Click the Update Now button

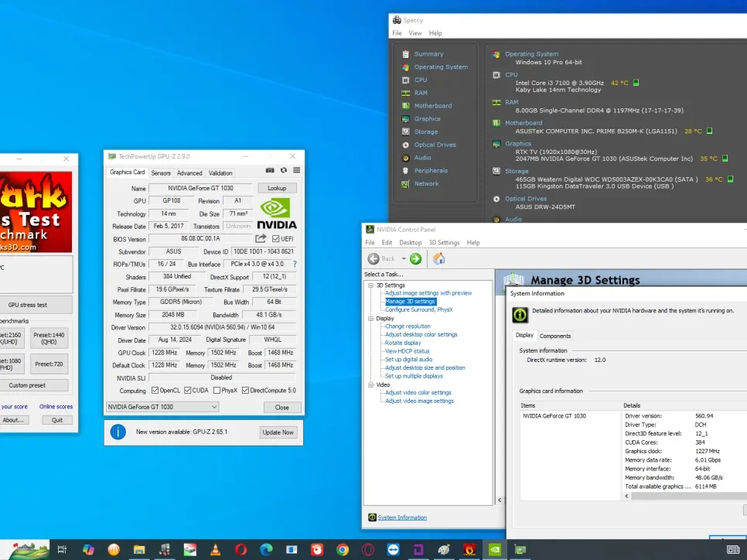coord(278,432)
